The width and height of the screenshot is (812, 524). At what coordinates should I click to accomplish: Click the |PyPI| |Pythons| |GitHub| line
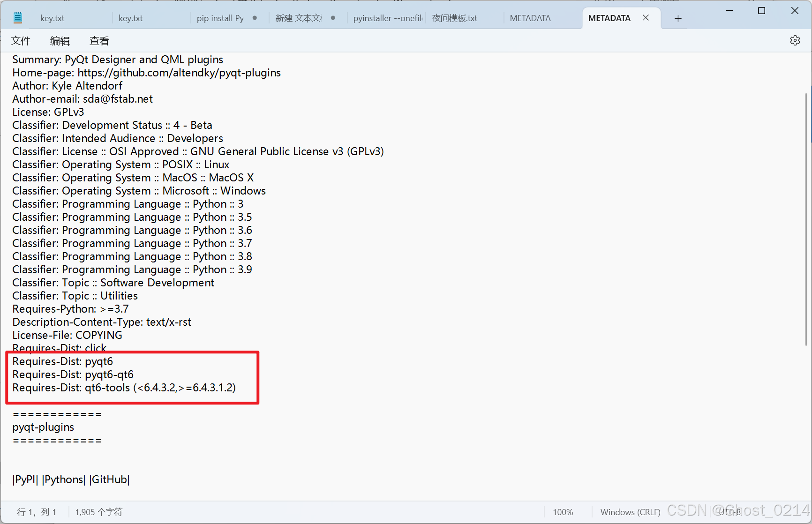(71, 479)
